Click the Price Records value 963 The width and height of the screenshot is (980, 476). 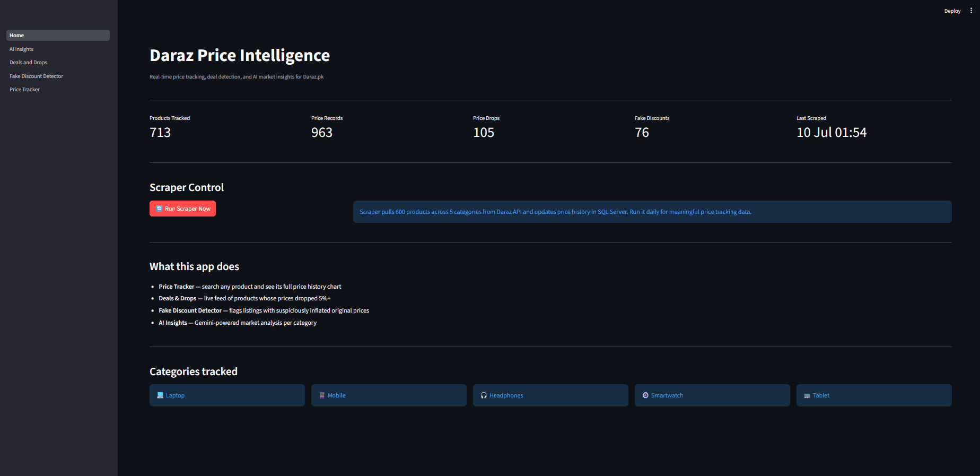[x=322, y=133]
